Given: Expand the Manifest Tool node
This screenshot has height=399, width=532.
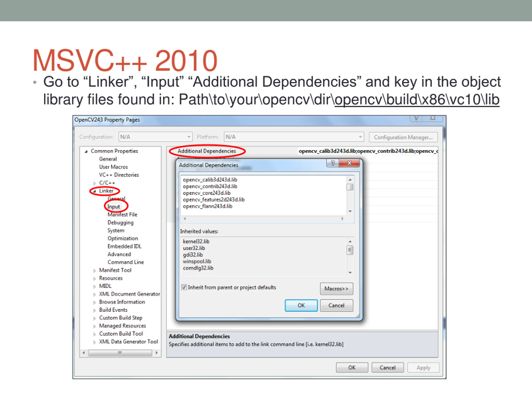Looking at the screenshot, I should point(95,271).
